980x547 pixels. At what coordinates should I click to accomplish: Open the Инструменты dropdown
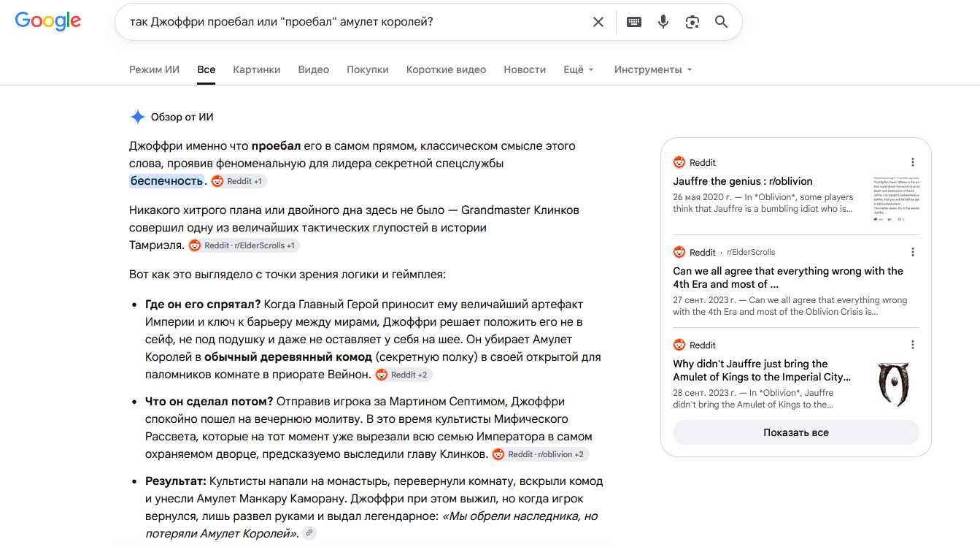point(653,69)
